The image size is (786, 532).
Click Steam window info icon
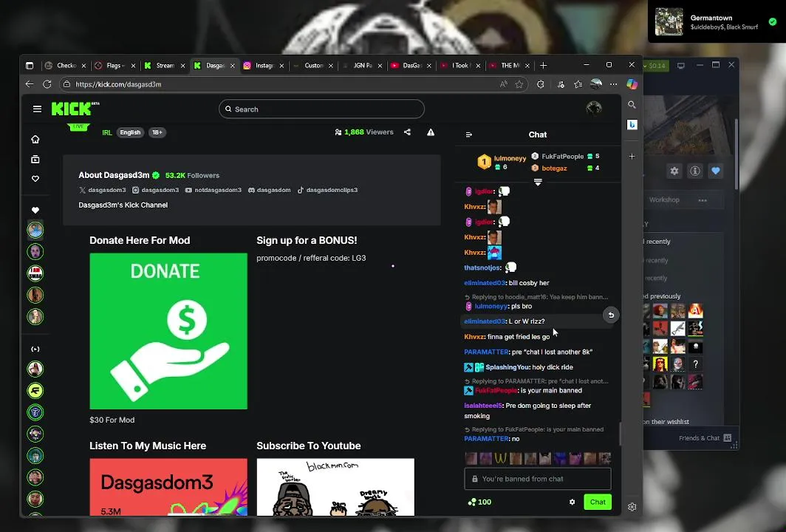pyautogui.click(x=694, y=171)
